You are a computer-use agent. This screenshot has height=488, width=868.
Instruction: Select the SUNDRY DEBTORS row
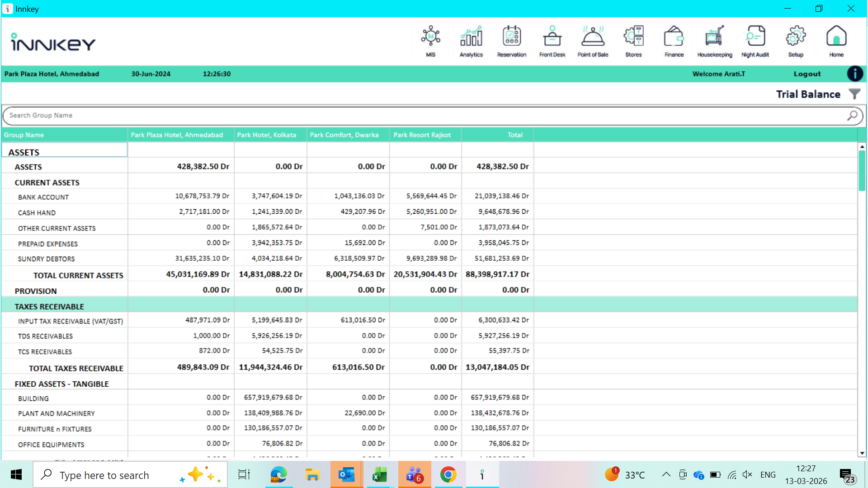pyautogui.click(x=429, y=258)
